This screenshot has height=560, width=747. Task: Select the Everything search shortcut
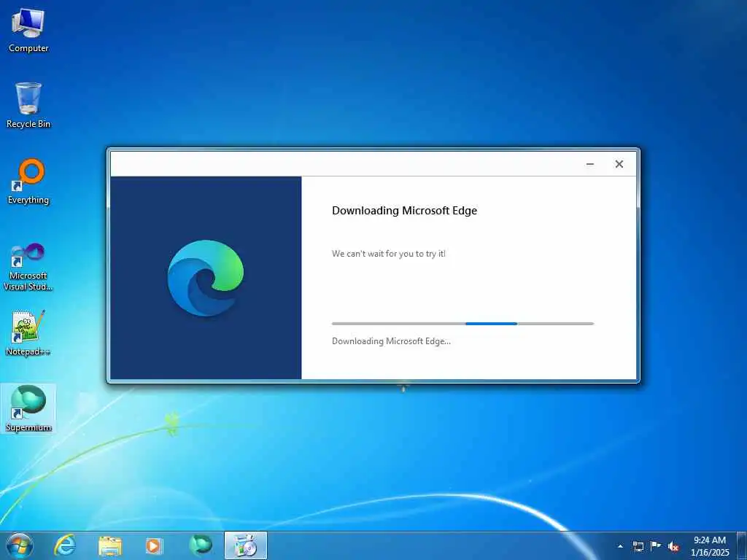28,182
